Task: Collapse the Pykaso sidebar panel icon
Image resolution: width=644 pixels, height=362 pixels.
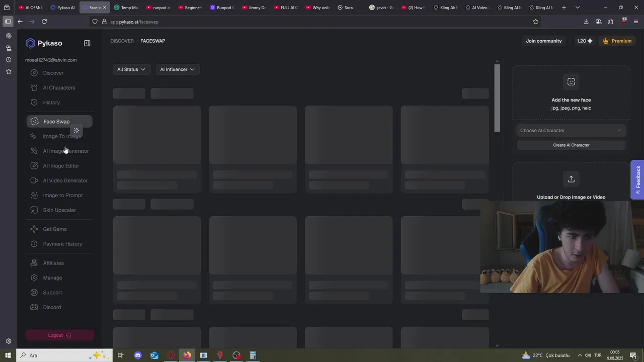Action: click(87, 43)
